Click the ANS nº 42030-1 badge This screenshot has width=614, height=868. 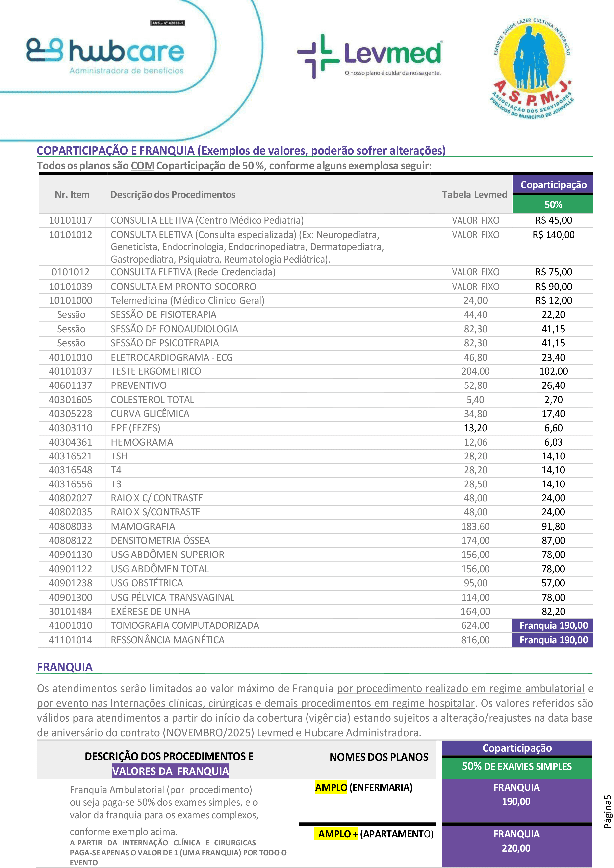[168, 23]
